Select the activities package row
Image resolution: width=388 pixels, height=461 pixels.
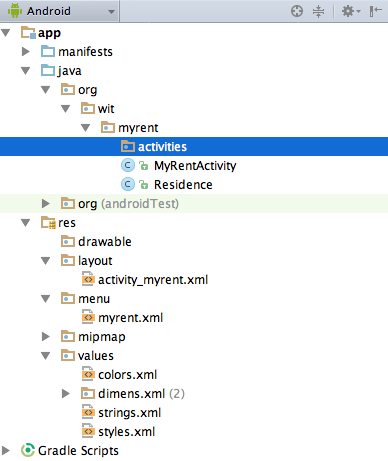(194, 147)
